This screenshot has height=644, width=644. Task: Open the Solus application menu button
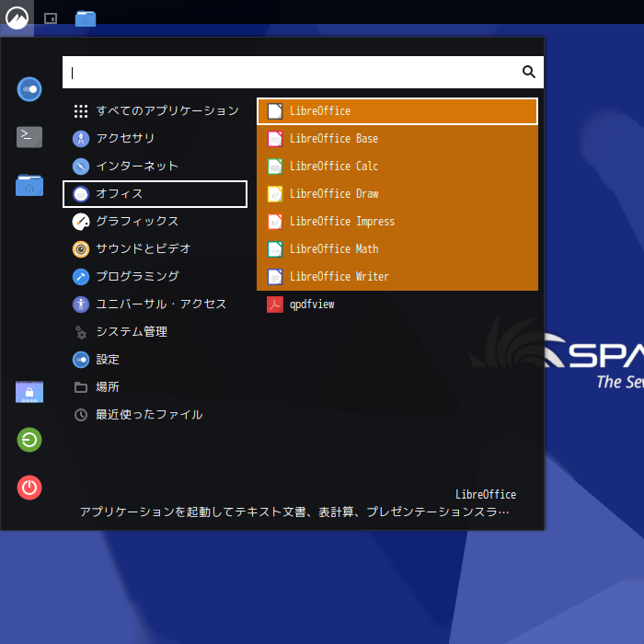point(17,18)
